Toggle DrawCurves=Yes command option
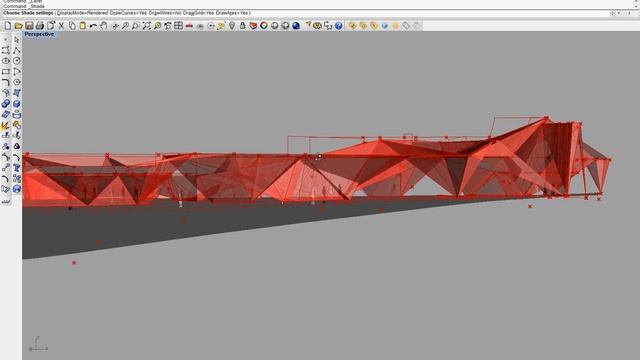This screenshot has height=360, width=640. (x=128, y=13)
